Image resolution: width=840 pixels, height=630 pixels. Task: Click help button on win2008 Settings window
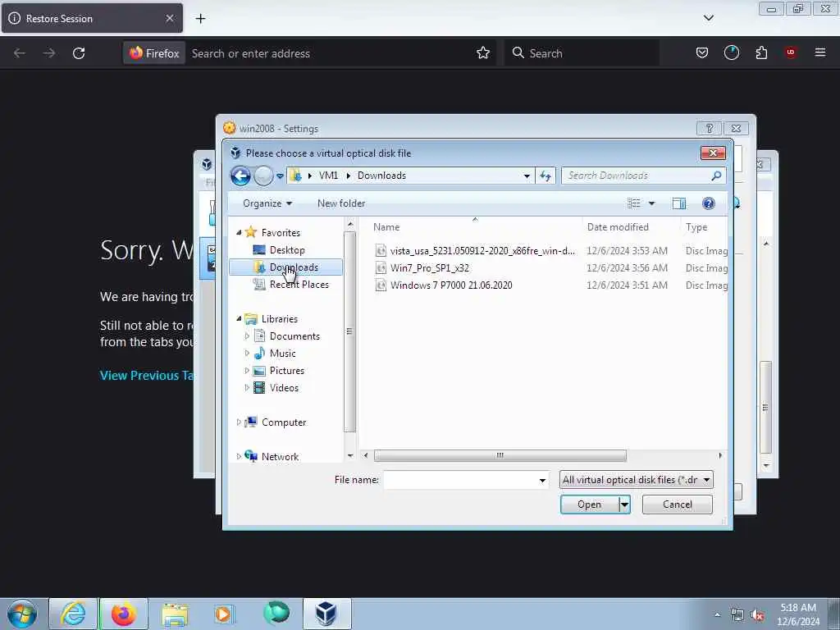point(709,129)
